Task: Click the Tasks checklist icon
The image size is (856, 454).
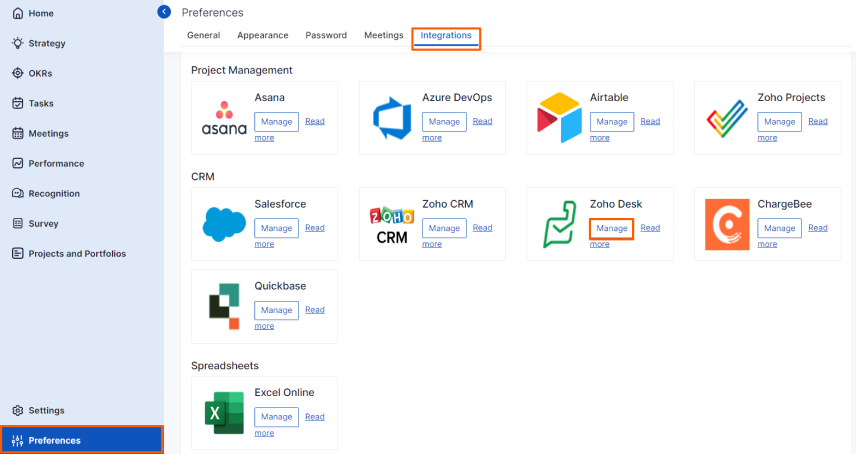Action: coord(17,103)
